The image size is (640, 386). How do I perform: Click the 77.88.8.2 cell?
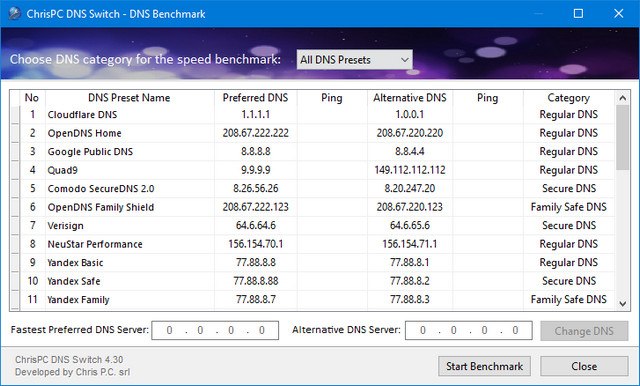[x=410, y=281]
